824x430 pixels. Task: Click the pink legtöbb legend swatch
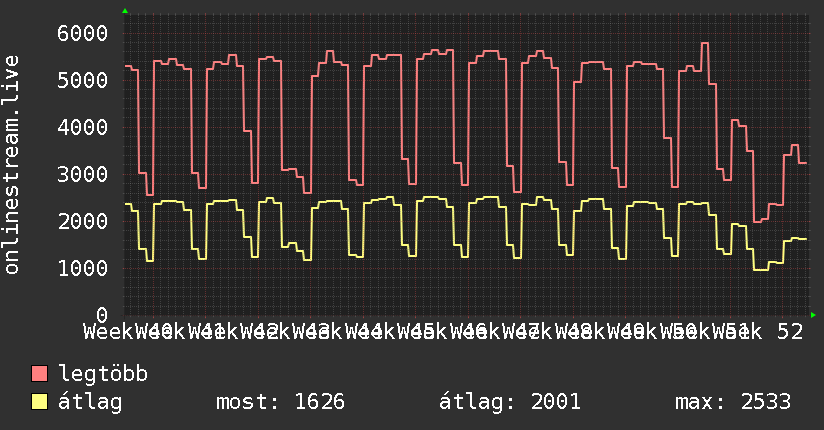[x=39, y=374]
